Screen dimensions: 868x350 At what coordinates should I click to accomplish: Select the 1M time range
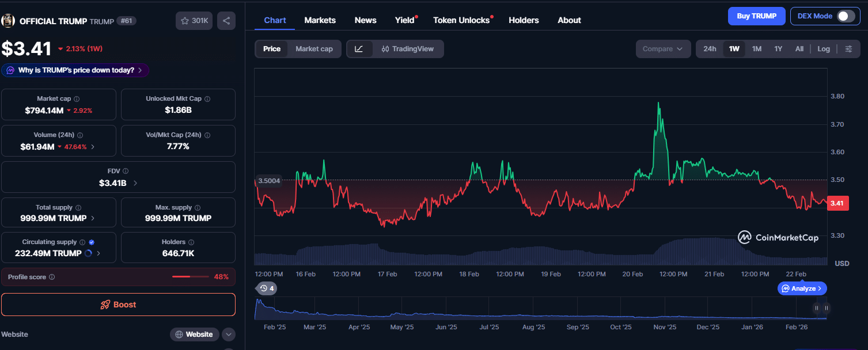pyautogui.click(x=757, y=49)
